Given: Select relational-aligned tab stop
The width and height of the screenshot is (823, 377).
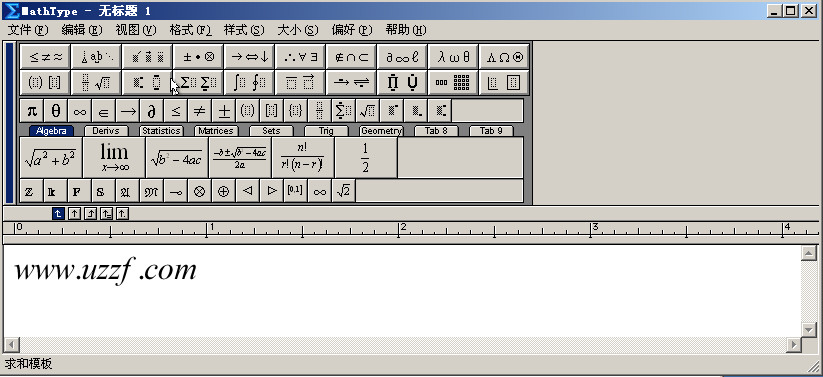Looking at the screenshot, I should [106, 213].
